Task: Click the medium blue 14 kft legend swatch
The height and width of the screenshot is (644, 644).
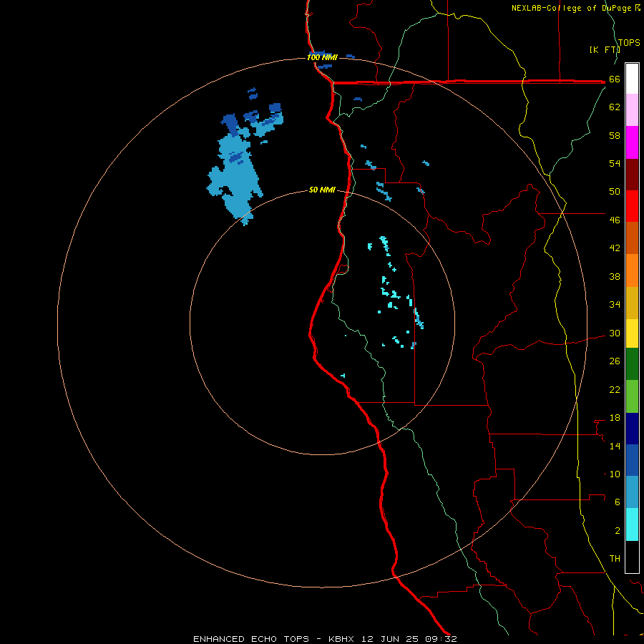Action: [632, 460]
